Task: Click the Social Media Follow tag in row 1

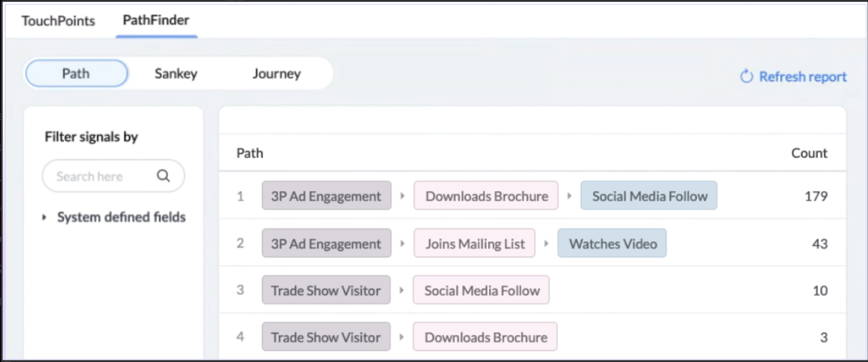Action: [x=649, y=196]
